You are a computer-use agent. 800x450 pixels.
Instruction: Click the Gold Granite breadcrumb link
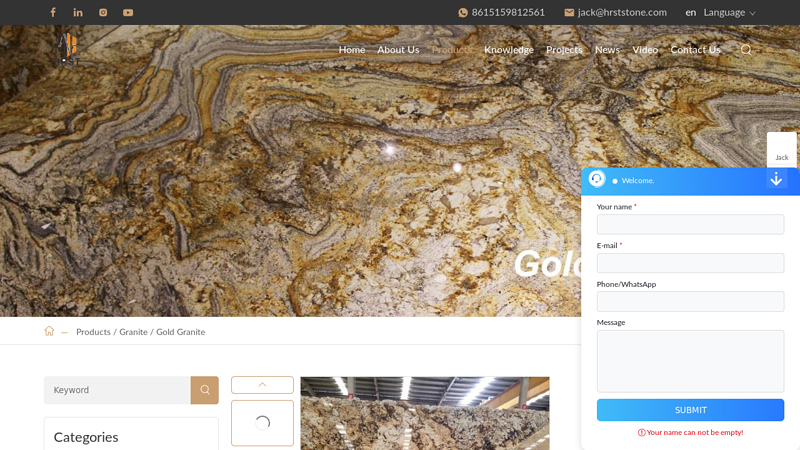(x=181, y=332)
